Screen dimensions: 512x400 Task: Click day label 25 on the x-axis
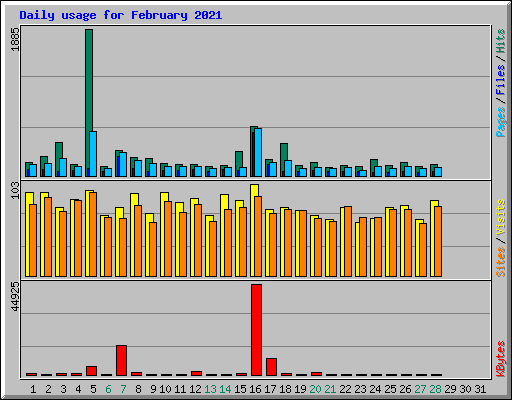click(x=390, y=389)
